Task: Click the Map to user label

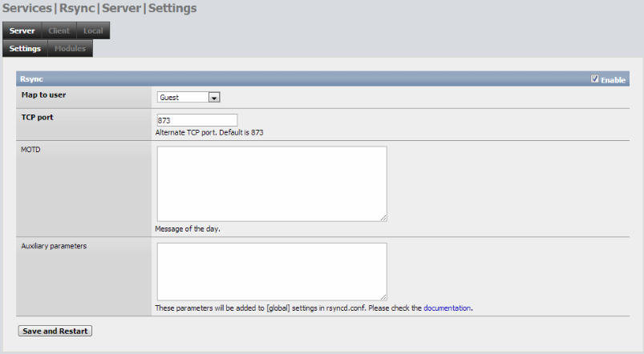Action: tap(43, 95)
